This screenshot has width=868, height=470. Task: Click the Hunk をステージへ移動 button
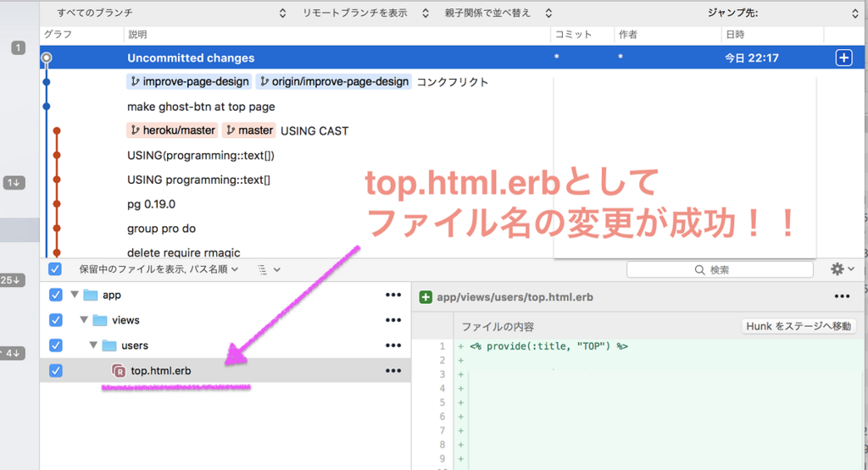click(798, 326)
